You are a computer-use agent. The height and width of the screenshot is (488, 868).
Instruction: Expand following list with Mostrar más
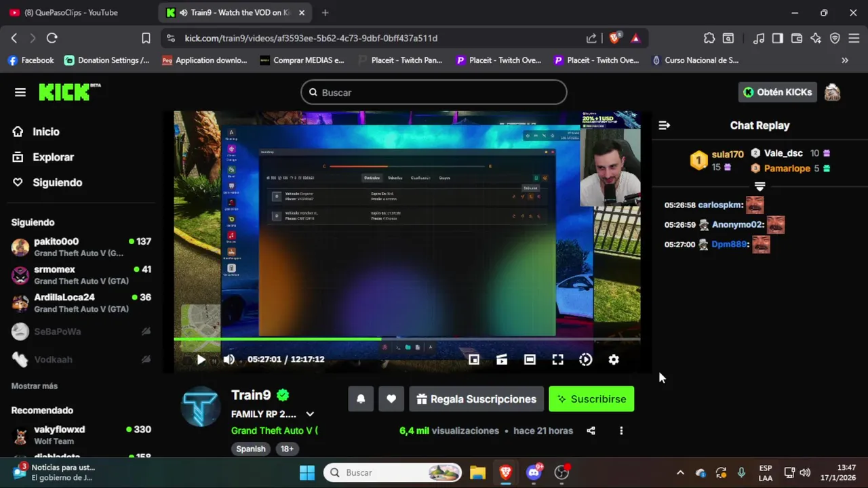[35, 386]
